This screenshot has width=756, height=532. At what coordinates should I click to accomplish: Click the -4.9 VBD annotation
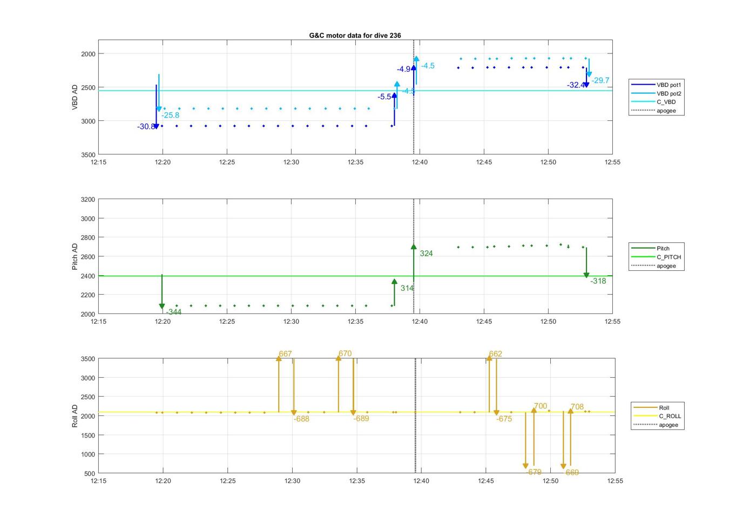(404, 69)
